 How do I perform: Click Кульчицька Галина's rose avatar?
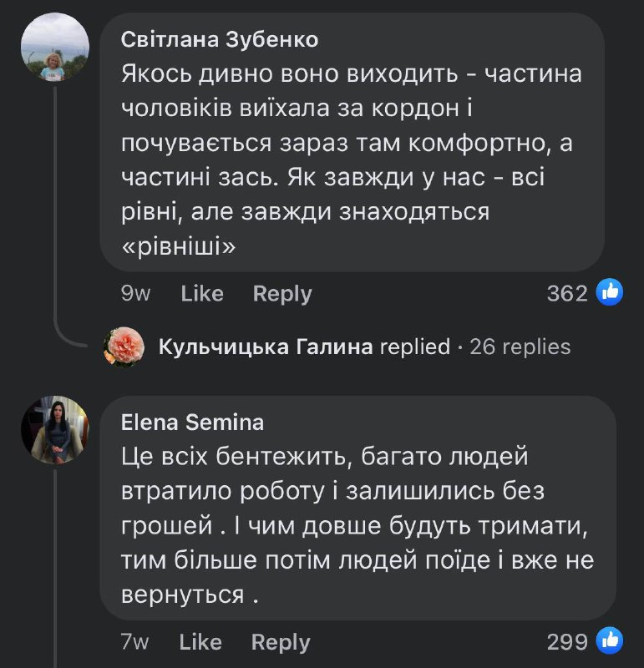[x=124, y=347]
